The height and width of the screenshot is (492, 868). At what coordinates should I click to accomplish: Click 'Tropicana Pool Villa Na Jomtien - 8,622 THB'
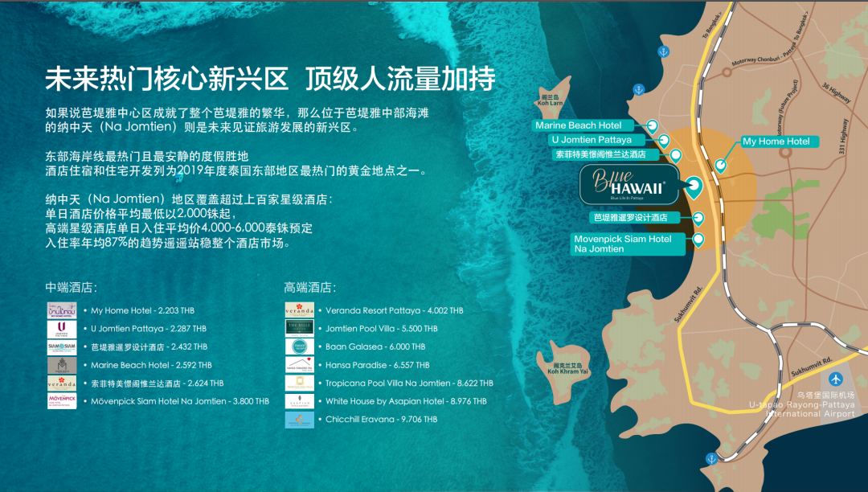pos(409,383)
